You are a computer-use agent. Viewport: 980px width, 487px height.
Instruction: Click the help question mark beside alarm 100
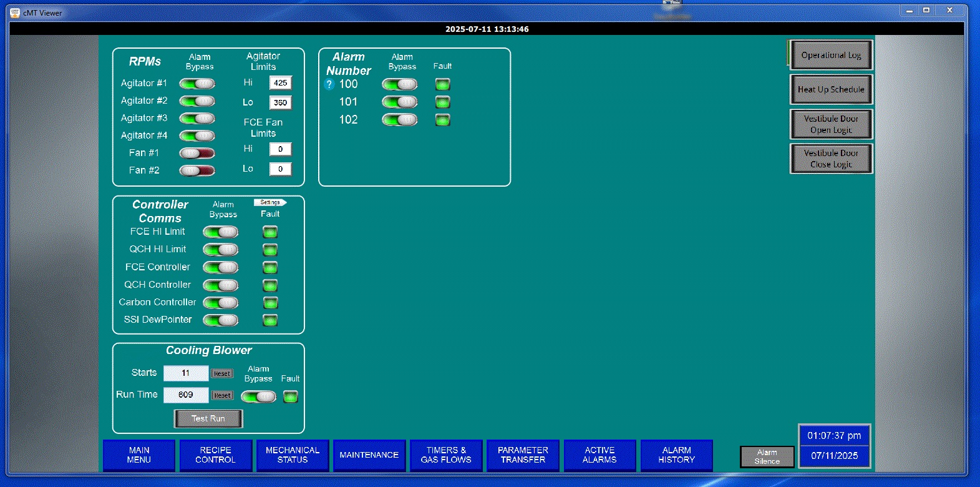[x=329, y=84]
